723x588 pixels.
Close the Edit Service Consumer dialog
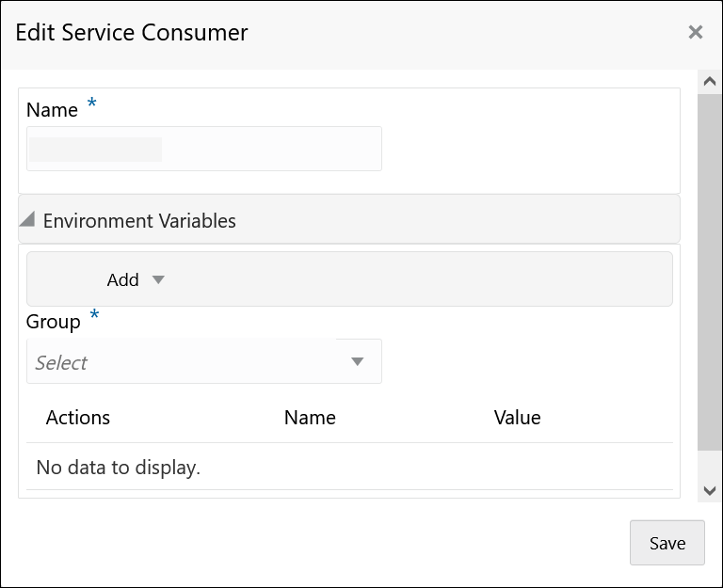pos(696,33)
